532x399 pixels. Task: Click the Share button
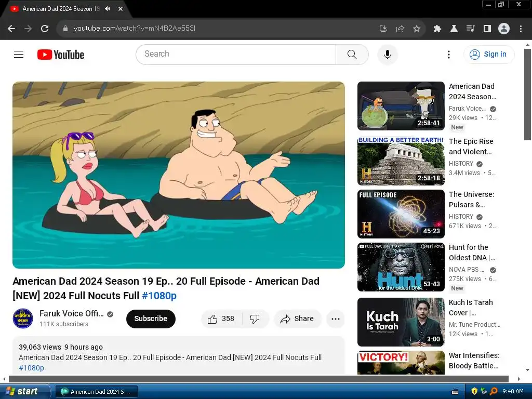pyautogui.click(x=297, y=318)
